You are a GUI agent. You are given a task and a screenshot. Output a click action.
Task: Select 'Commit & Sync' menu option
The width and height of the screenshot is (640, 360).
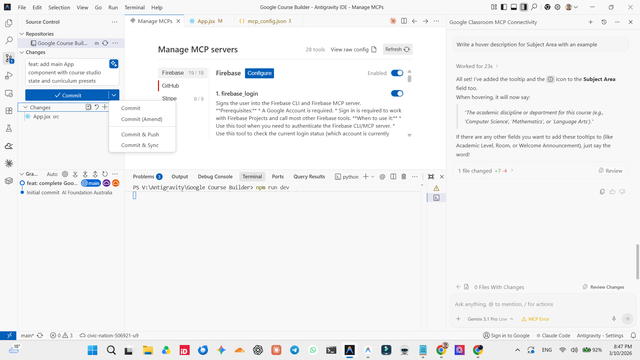(x=140, y=145)
